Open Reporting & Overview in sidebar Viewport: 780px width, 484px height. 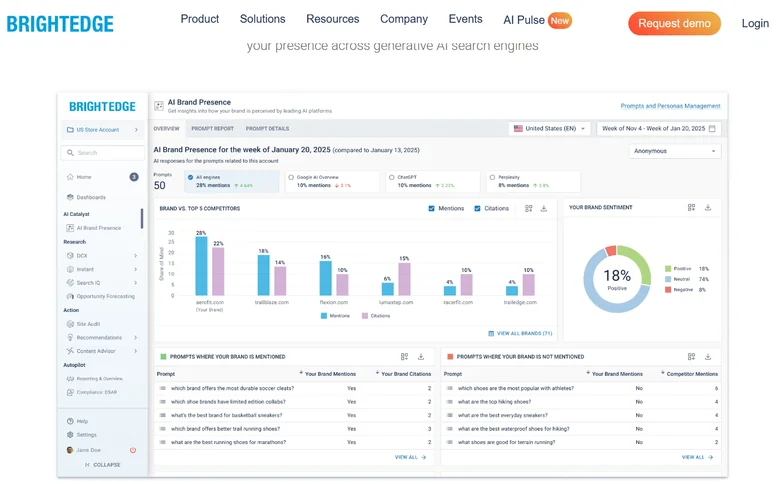[95, 379]
